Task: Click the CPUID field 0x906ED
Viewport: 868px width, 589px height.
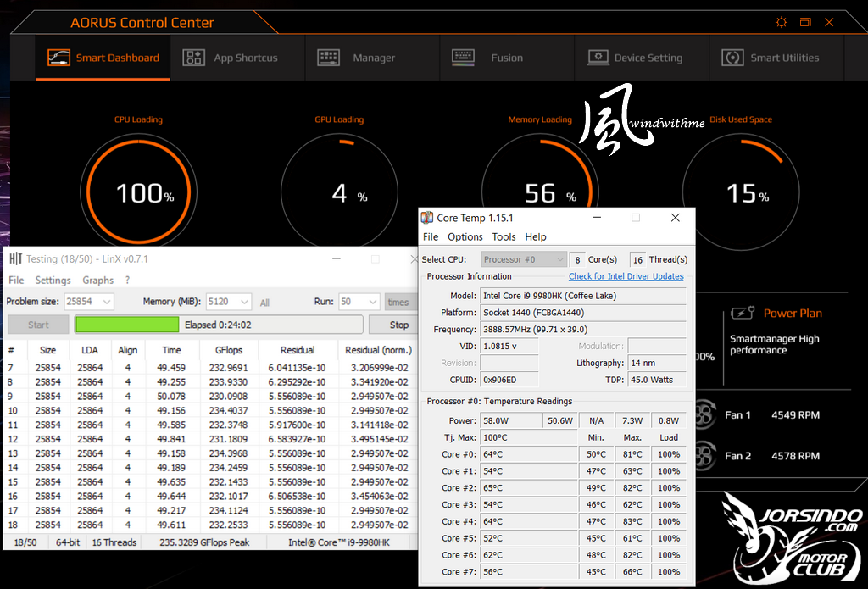Action: (509, 380)
